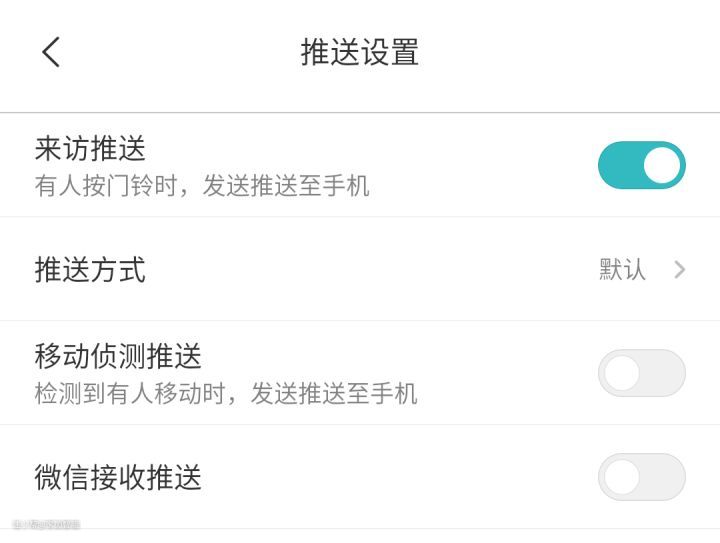Tap the 来访推送 setting label
This screenshot has height=543, width=720.
click(x=90, y=149)
